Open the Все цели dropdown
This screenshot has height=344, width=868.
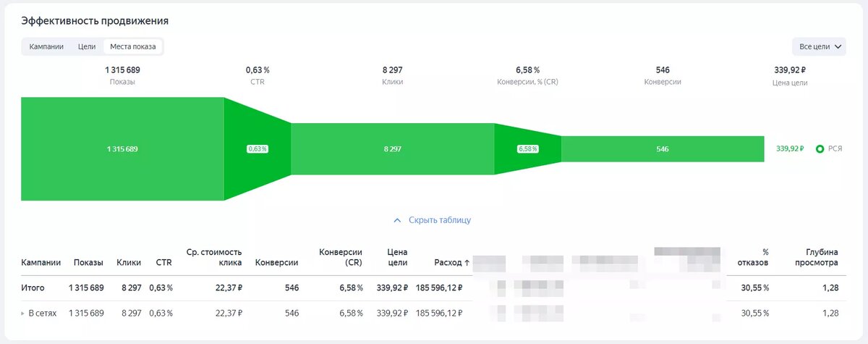coord(819,47)
